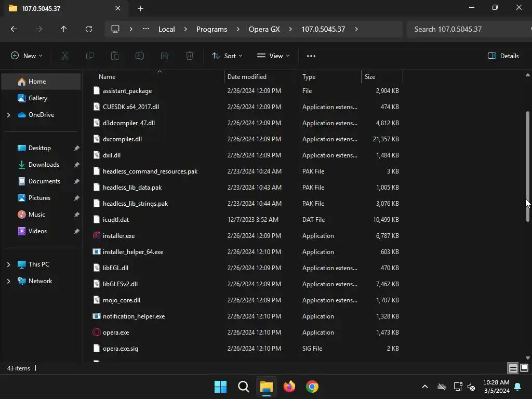Click the Opera GX breadcrumb segment
The height and width of the screenshot is (399, 532).
tap(264, 29)
